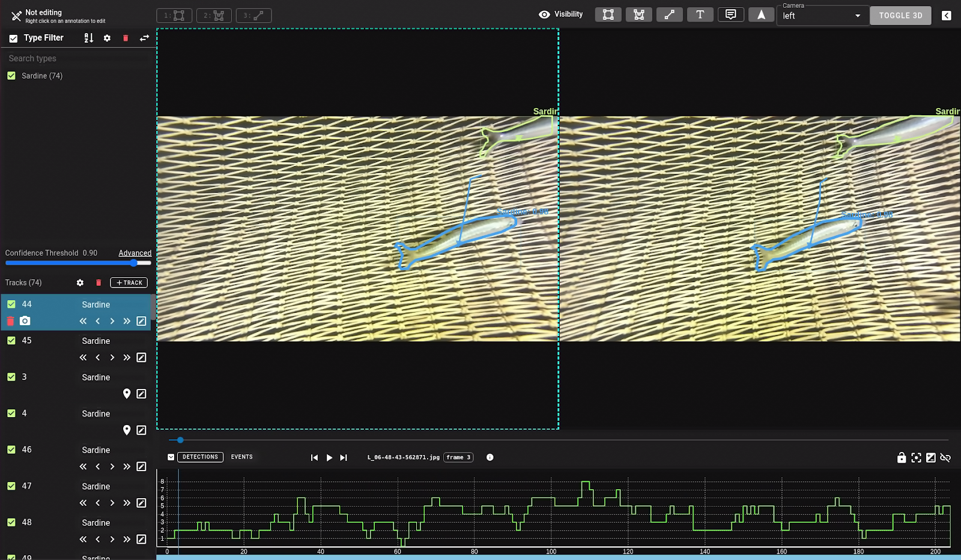Image resolution: width=961 pixels, height=560 pixels.
Task: Click the Advanced confidence link
Action: coord(135,253)
